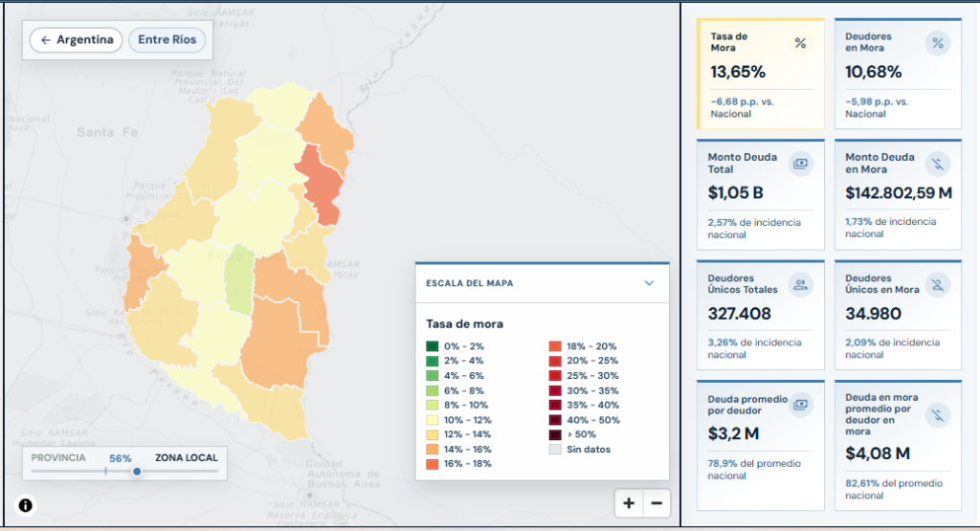
Task: Click the crossed dollar icon on Monto Deuda en Mora
Action: (938, 164)
